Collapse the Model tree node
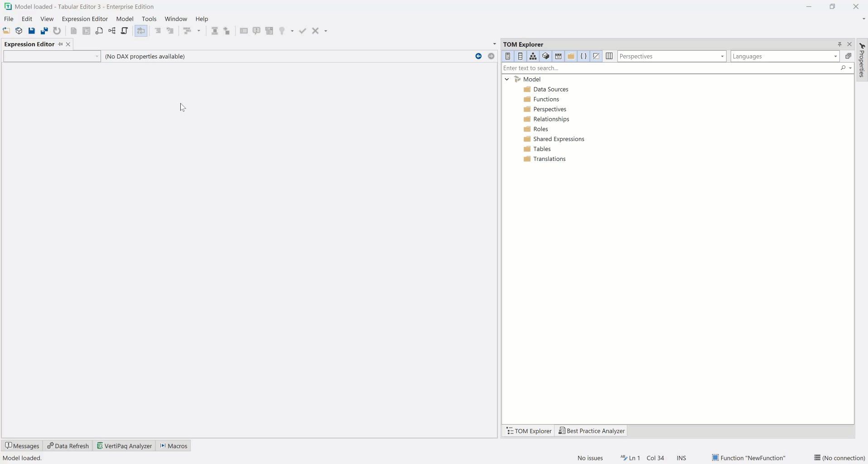 point(507,79)
